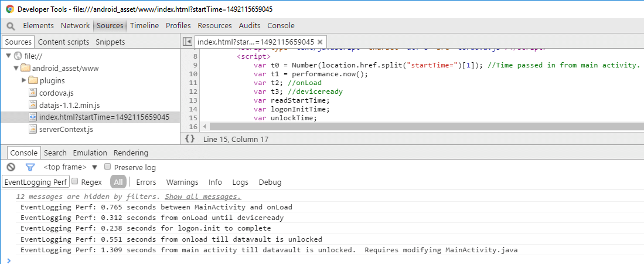The image size is (644, 264).
Task: Filter console by Errors
Action: [146, 182]
